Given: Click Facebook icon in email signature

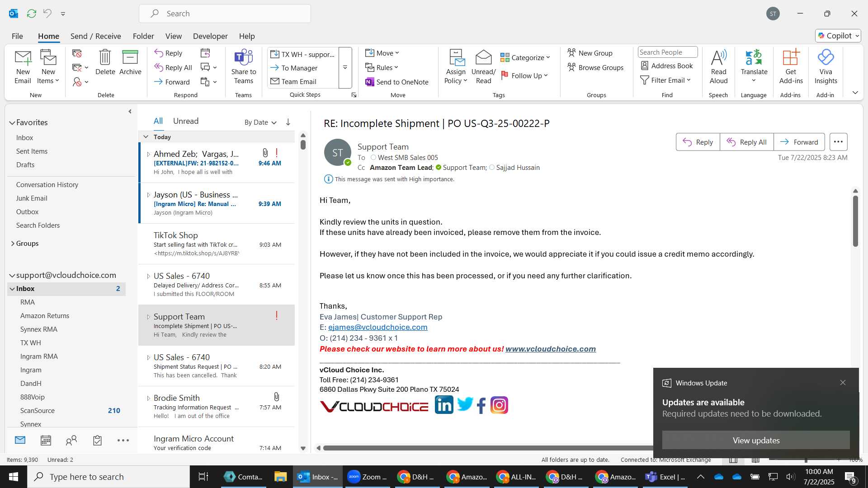Looking at the screenshot, I should click(x=481, y=405).
